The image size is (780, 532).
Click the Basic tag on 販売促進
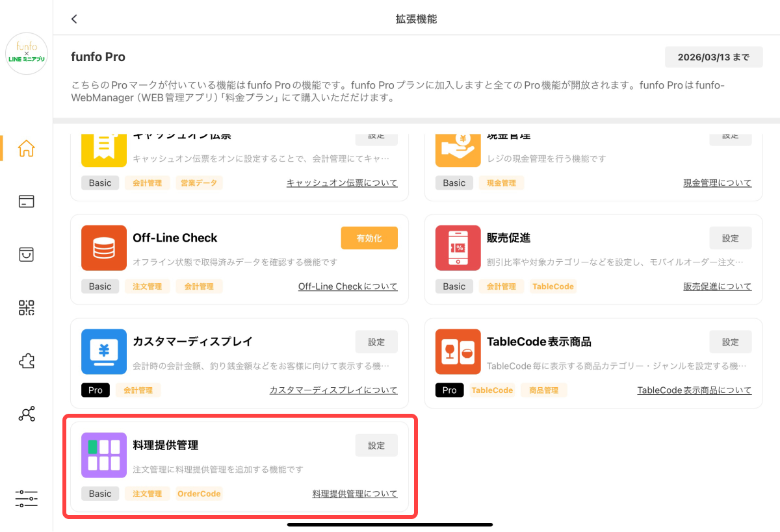point(454,286)
